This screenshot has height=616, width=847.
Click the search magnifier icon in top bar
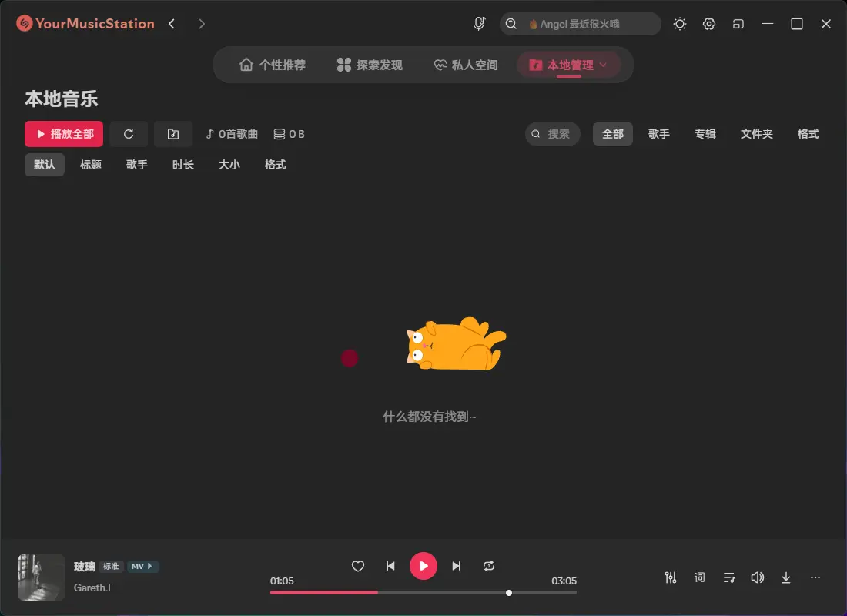tap(511, 24)
